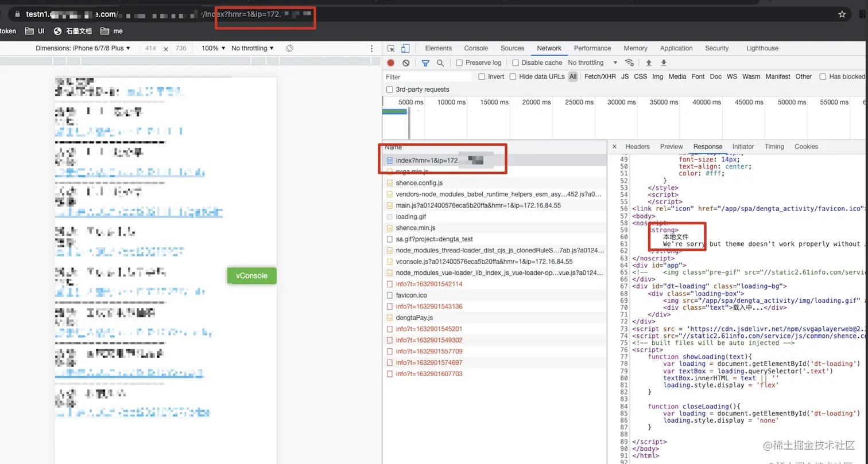Click the inspect element picker icon
Viewport: 868px width, 464px height.
point(391,49)
